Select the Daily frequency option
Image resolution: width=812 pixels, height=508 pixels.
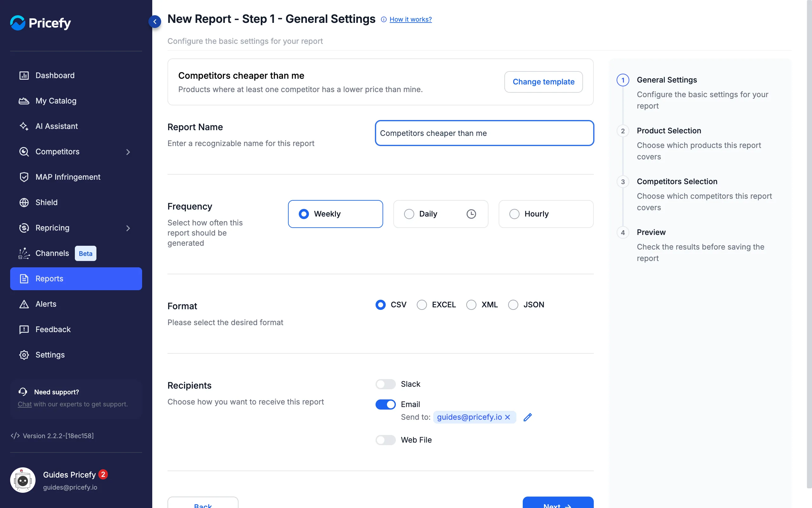pos(441,214)
